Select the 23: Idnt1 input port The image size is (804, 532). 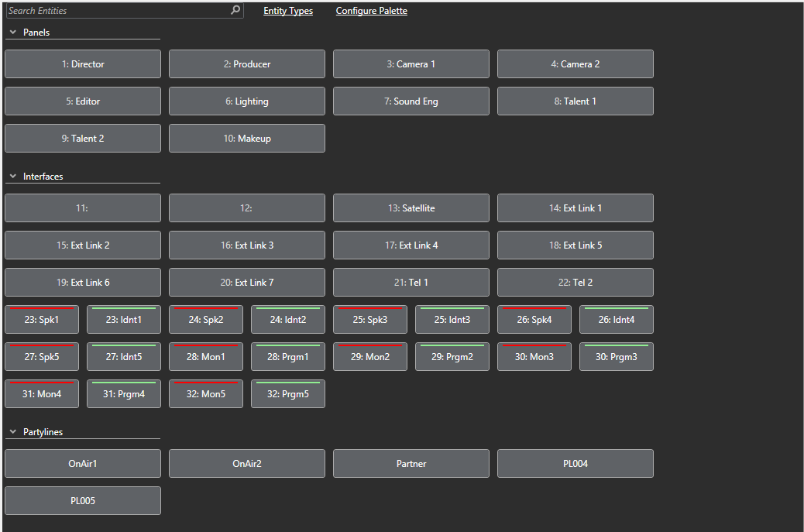124,320
